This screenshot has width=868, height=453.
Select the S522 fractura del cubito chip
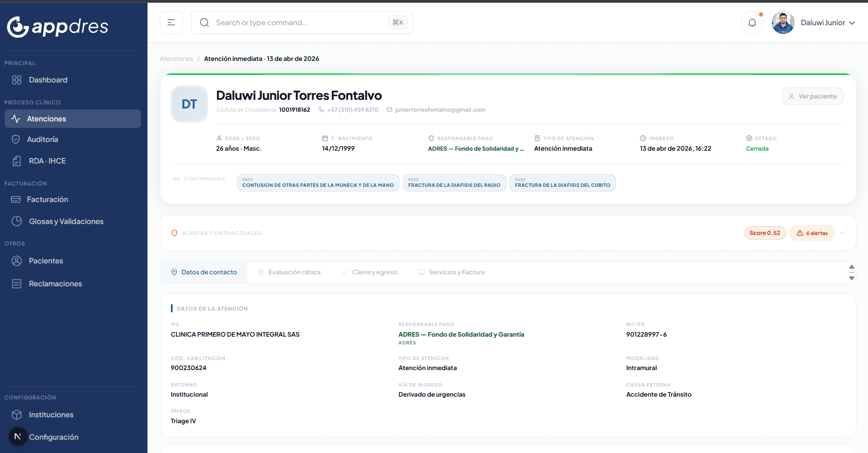pyautogui.click(x=562, y=183)
